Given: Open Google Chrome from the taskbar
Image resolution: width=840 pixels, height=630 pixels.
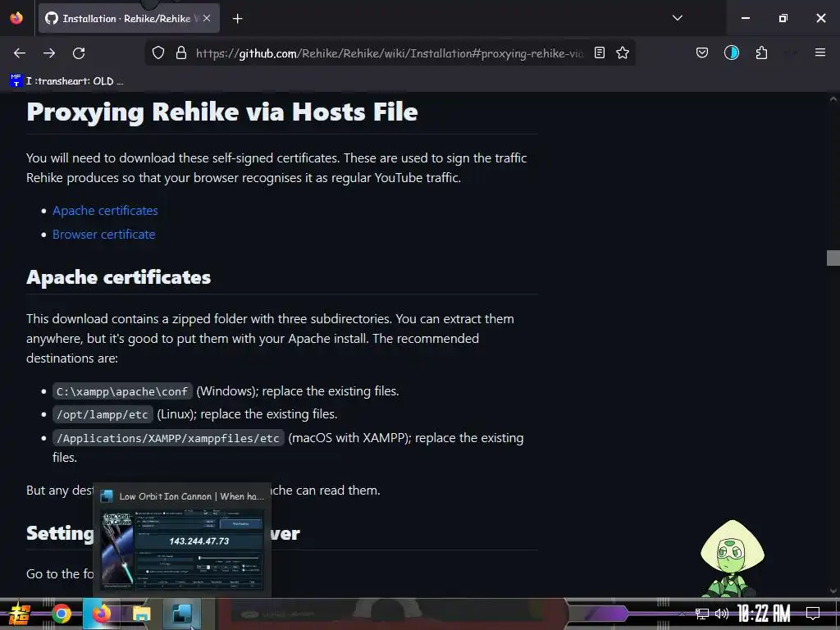Looking at the screenshot, I should pos(61,614).
